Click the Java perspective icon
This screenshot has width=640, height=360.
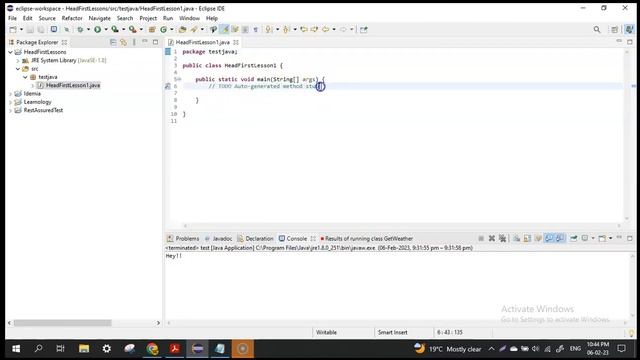[x=629, y=29]
